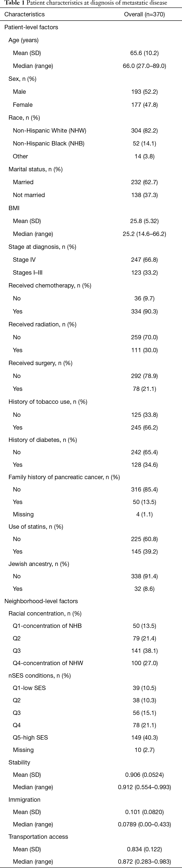Viewport: 182px width, 868px height.
Task: Select the Characteristics column header
Action: point(24,15)
